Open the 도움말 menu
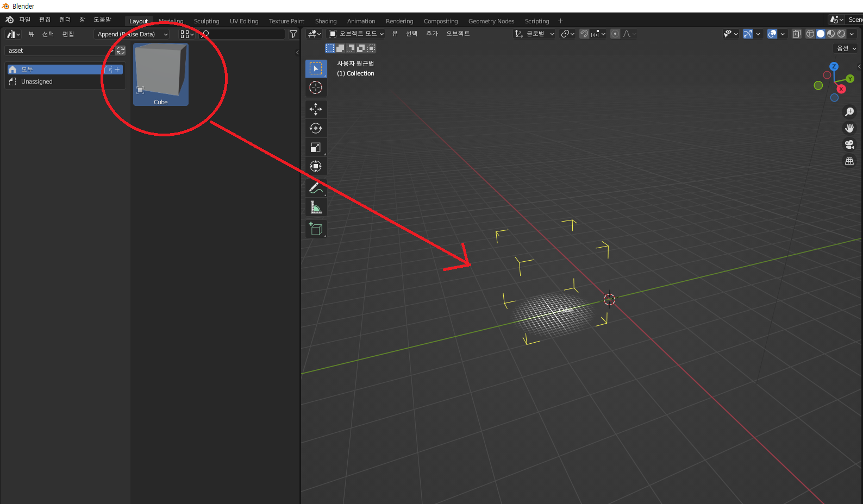The image size is (863, 504). pos(102,20)
